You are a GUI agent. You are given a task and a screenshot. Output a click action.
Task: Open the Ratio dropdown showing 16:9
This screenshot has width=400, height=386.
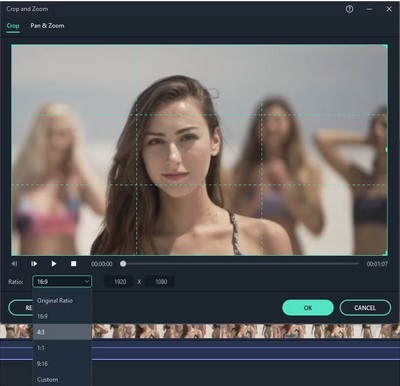[62, 282]
